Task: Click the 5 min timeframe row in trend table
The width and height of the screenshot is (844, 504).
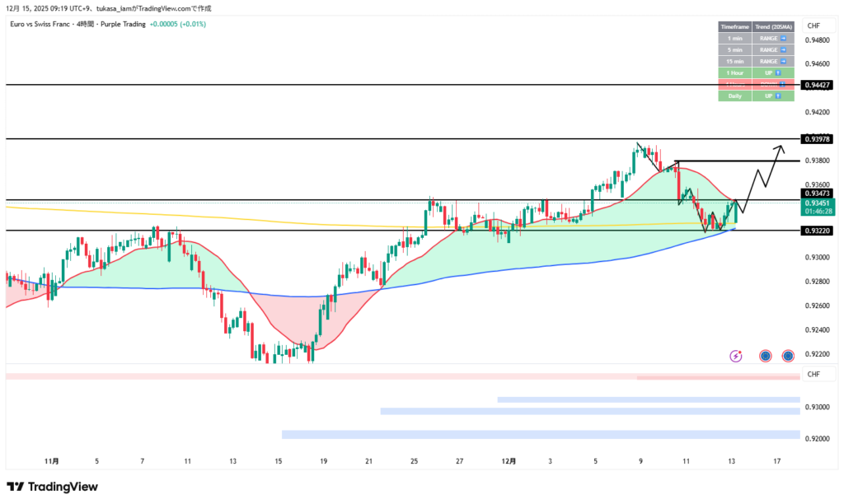Action: click(x=733, y=50)
